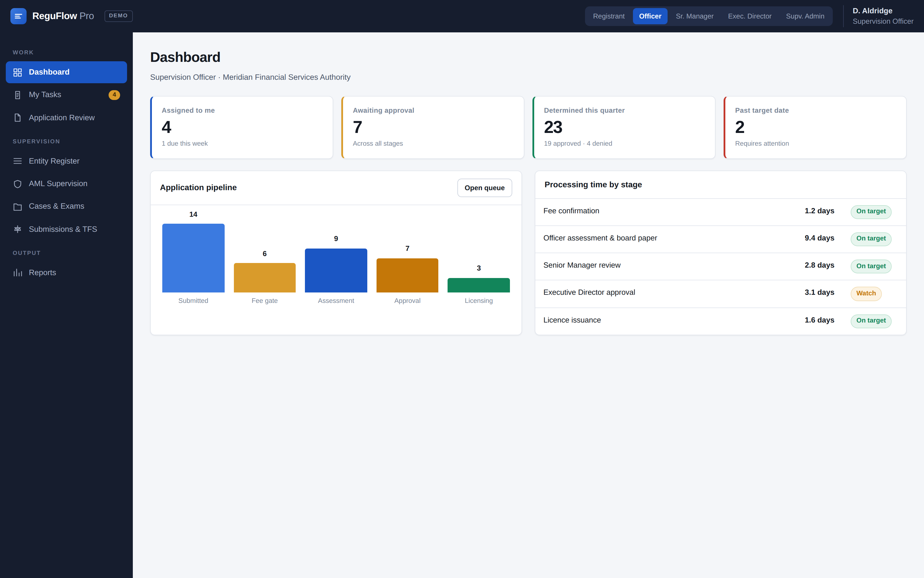The width and height of the screenshot is (924, 578).
Task: Click the Approval bar in chart
Action: pos(407,275)
